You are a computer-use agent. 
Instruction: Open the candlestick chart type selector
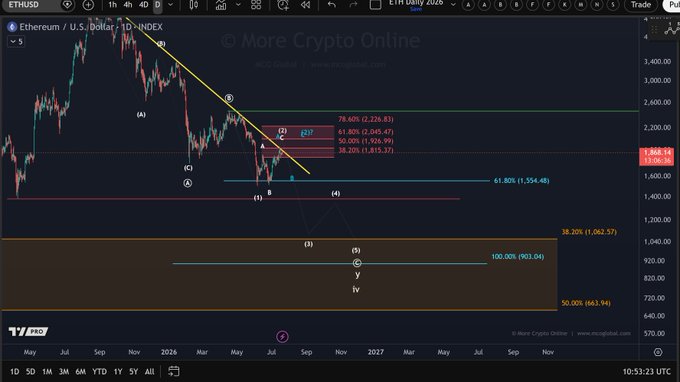(x=194, y=5)
